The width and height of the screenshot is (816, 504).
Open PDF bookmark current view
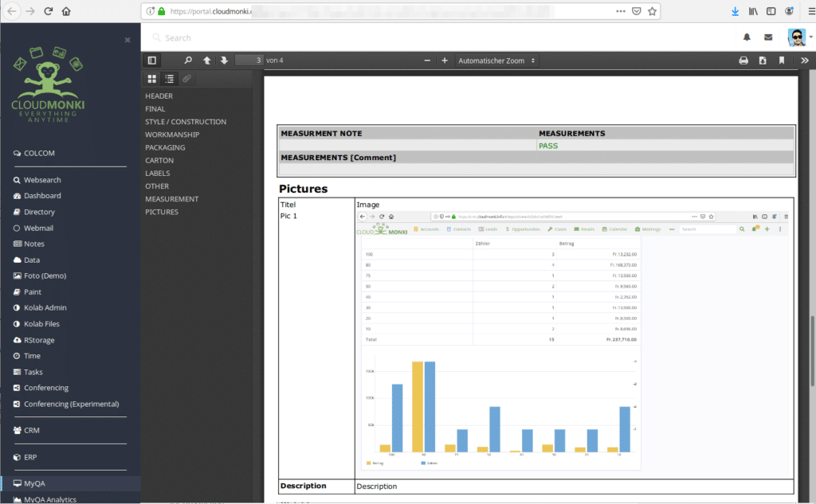tap(782, 61)
